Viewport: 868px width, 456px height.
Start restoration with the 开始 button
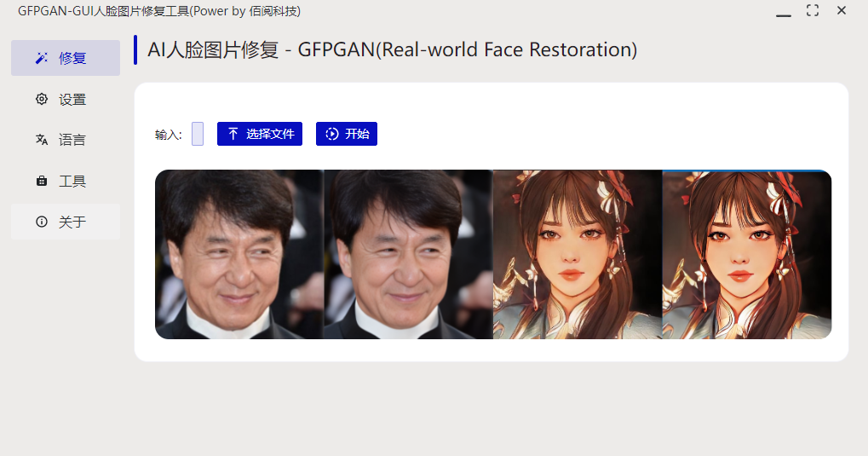coord(347,134)
